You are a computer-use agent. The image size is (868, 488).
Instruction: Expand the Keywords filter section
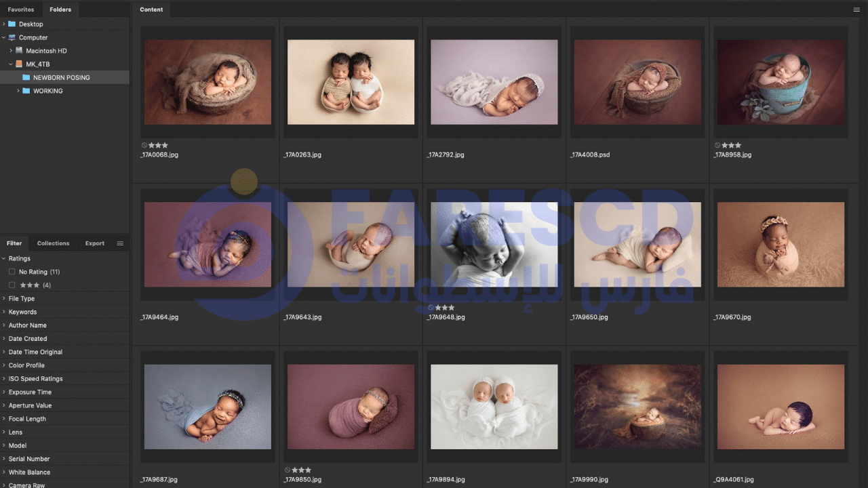coord(4,312)
